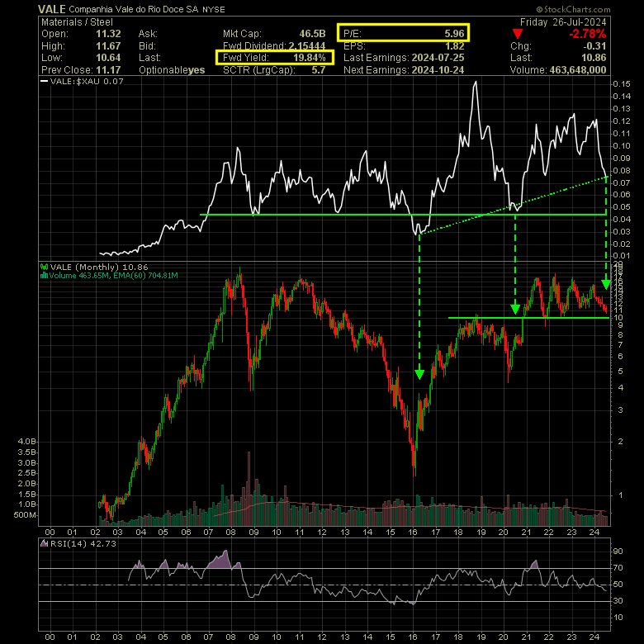The image size is (644, 644).
Task: Click the High value 11.67
Action: coord(108,46)
